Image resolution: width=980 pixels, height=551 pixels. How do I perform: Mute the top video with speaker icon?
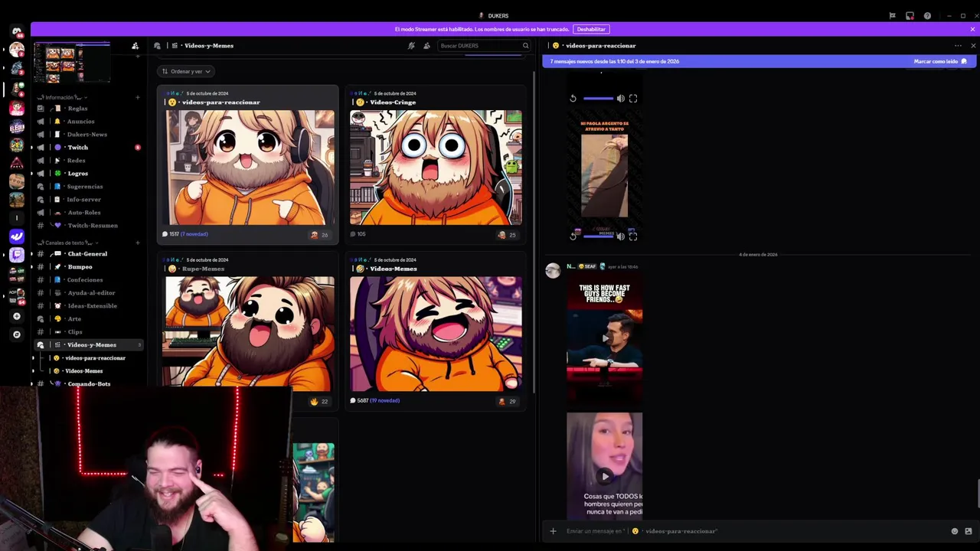(x=621, y=98)
